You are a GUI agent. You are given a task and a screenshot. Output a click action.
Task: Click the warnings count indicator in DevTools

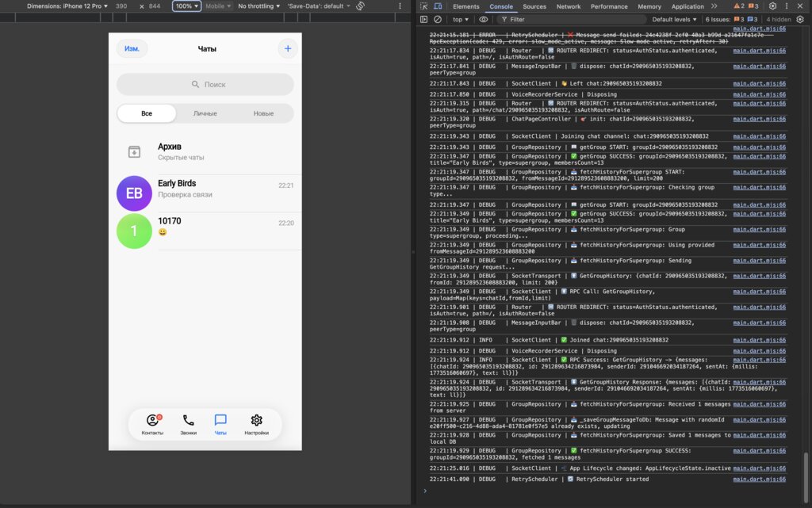[x=739, y=6]
